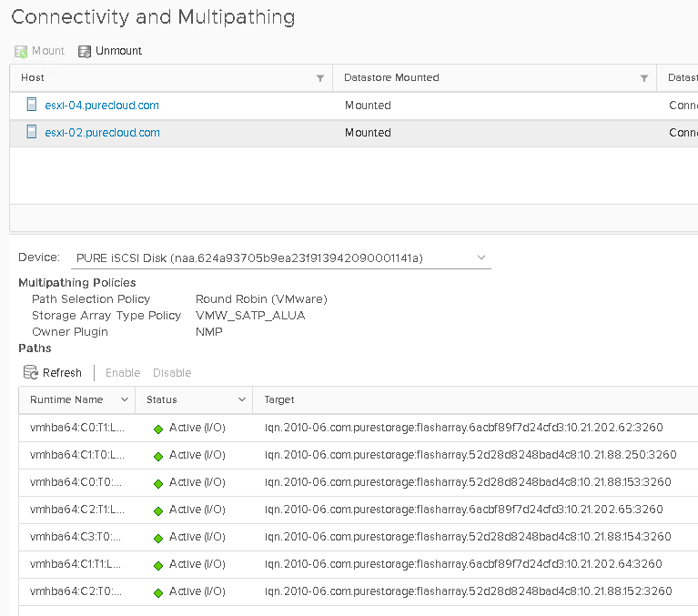Click target ending 10.21.88.250:3260
698x616 pixels.
coord(470,455)
